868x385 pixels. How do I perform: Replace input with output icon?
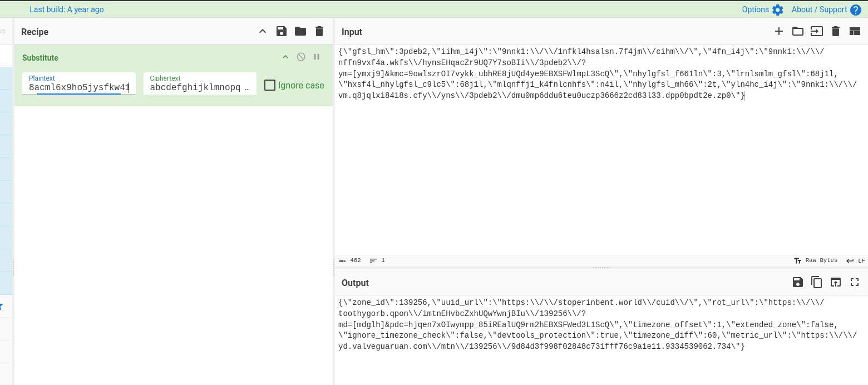[836, 283]
